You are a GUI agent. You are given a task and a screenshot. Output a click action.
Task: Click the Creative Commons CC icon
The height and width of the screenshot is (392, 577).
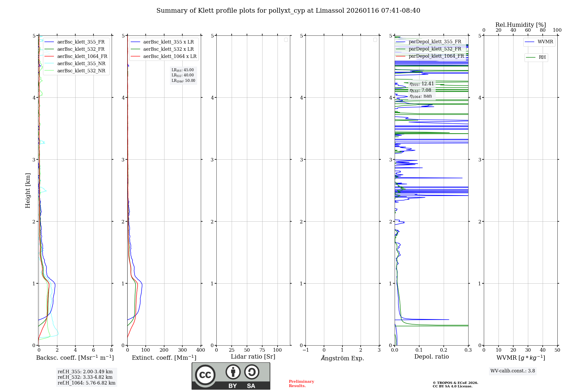coord(205,375)
